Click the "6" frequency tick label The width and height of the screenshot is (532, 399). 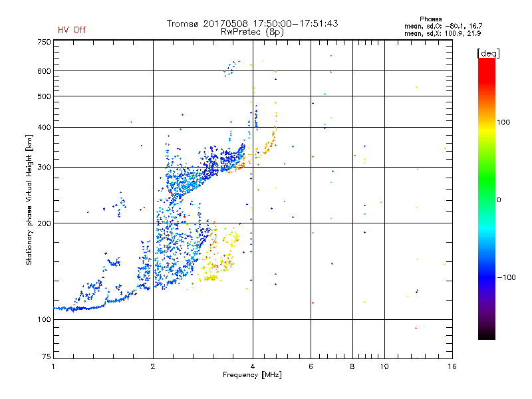(x=311, y=366)
